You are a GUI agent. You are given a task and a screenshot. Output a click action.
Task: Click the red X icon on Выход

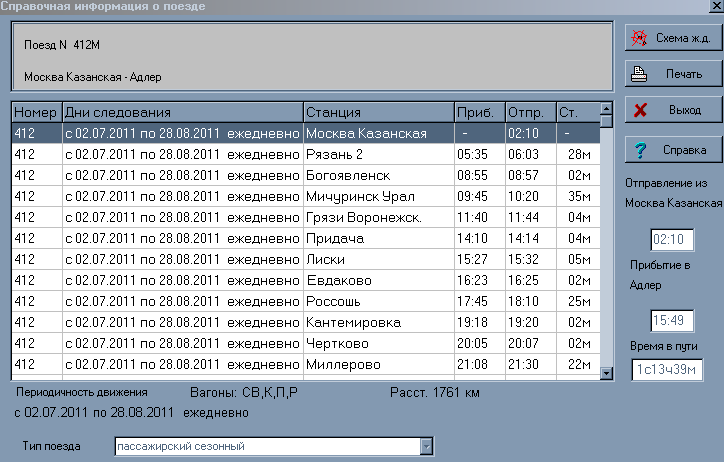(640, 110)
